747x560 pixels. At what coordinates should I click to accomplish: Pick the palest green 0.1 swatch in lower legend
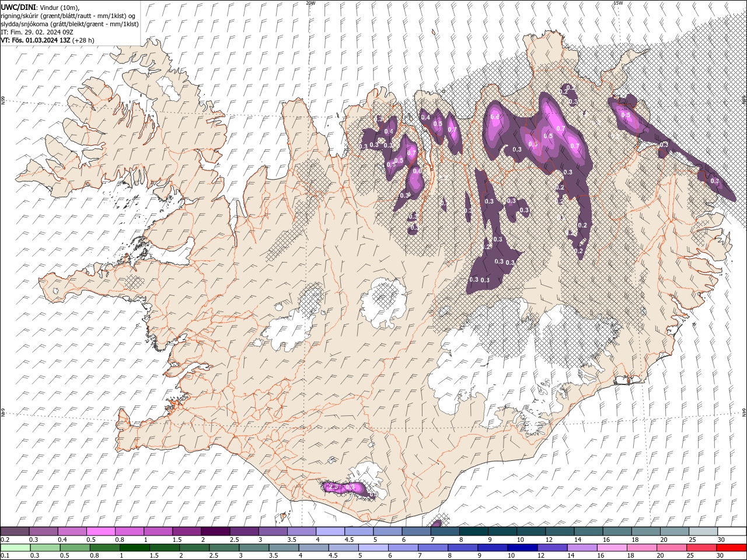pyautogui.click(x=15, y=548)
